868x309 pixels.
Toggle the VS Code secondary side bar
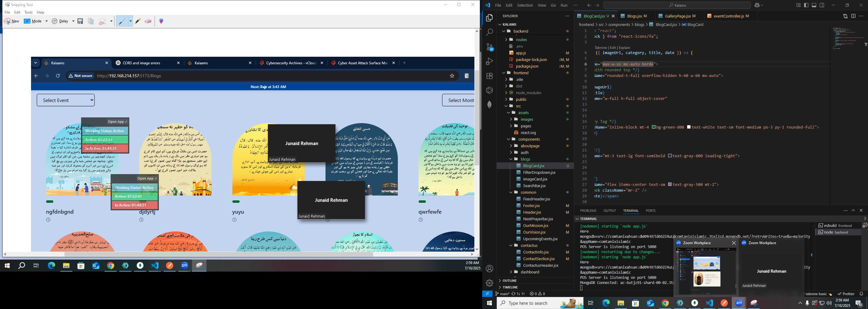pyautogui.click(x=822, y=5)
